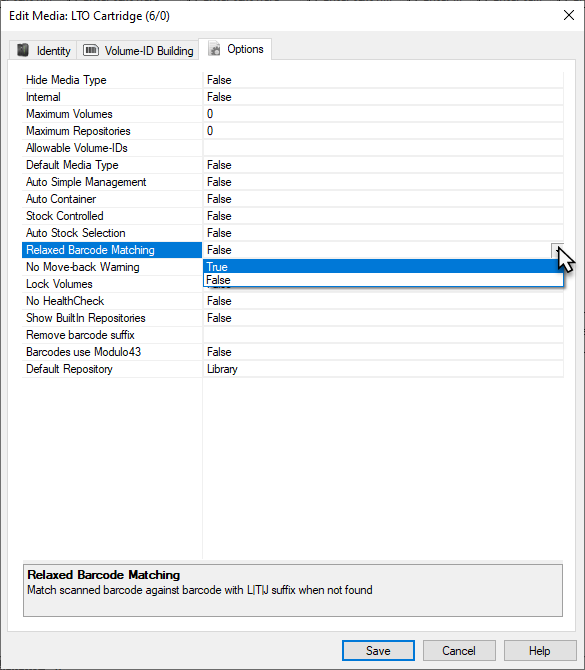The width and height of the screenshot is (585, 670).
Task: Select True in the dropdown list
Action: pyautogui.click(x=383, y=267)
